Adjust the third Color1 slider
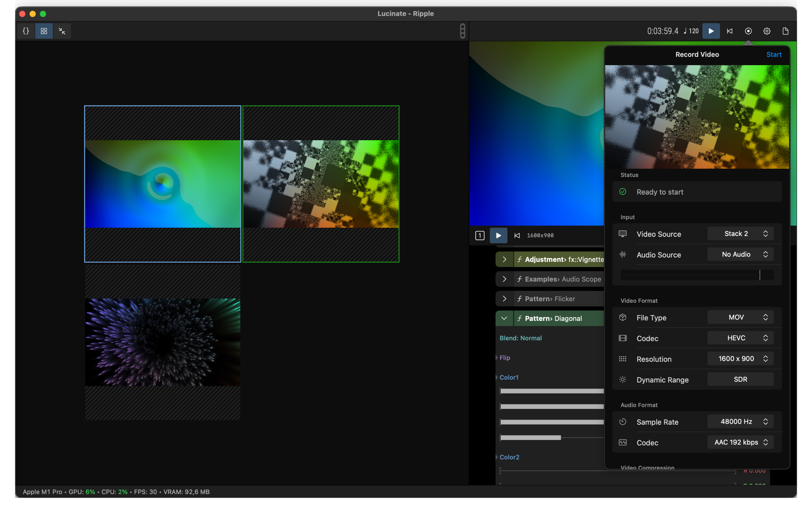 (551, 422)
